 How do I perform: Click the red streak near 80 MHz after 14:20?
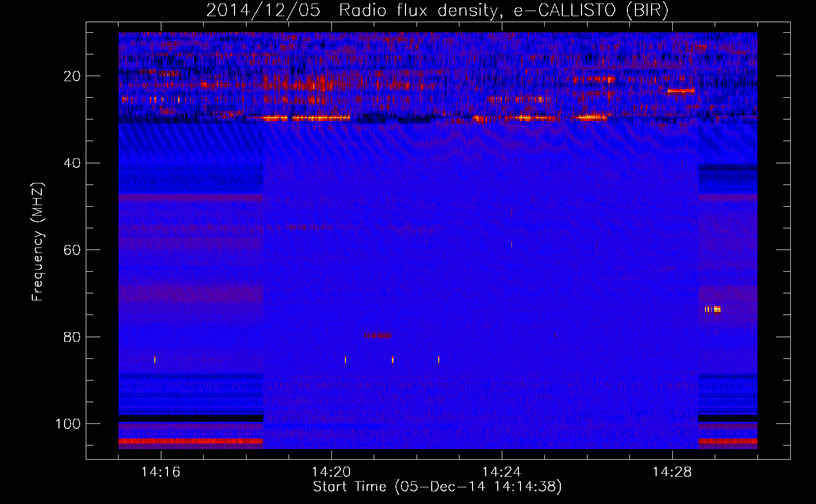coord(377,335)
